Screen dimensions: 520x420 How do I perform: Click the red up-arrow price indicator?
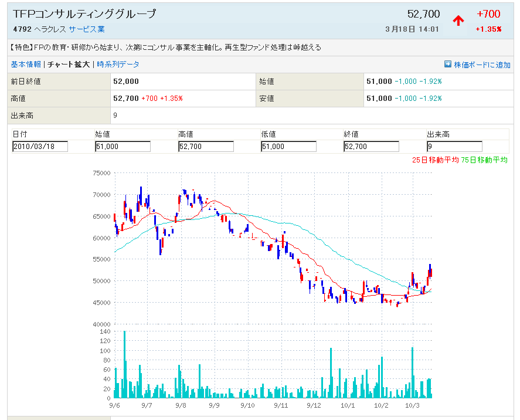458,21
